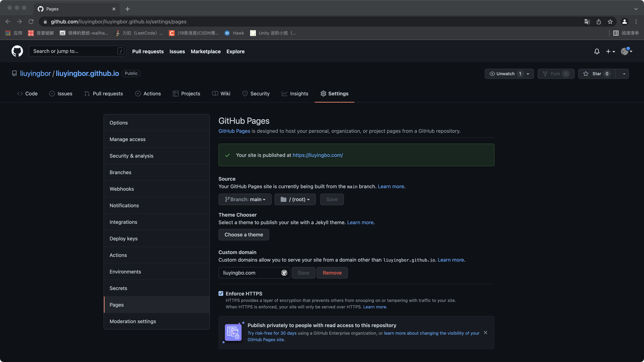Click the share page icon

599,22
